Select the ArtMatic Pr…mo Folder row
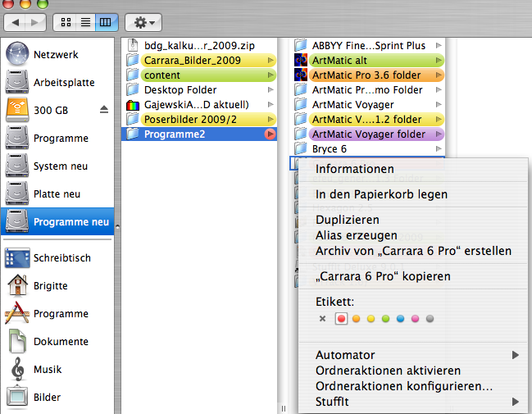This screenshot has height=414, width=532. point(368,90)
